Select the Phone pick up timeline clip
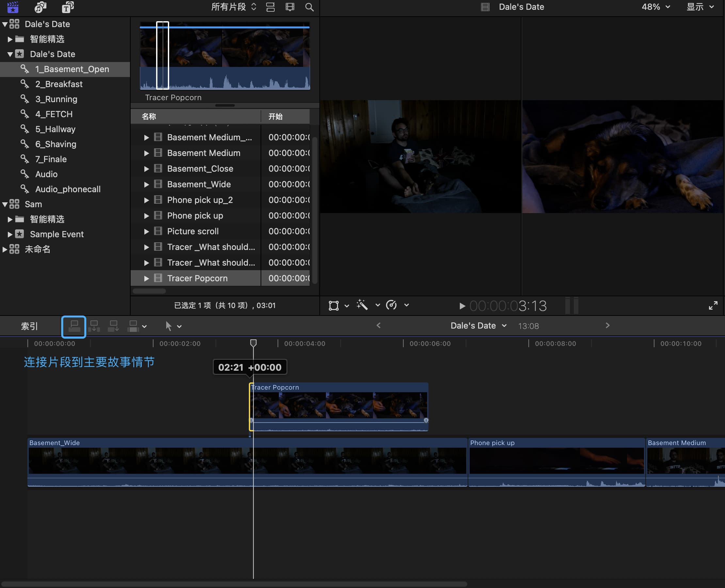Viewport: 725px width, 588px height. (x=556, y=462)
